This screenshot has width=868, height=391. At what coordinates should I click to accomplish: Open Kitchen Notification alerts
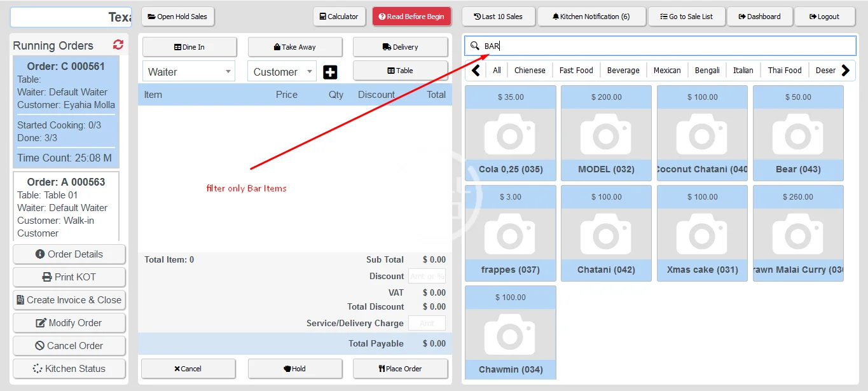point(591,17)
